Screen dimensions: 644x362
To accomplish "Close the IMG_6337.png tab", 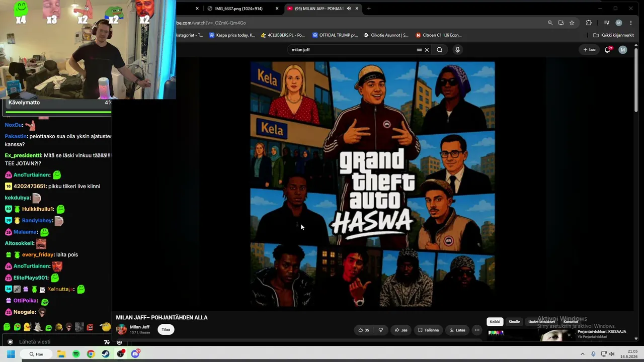I will click(x=277, y=9).
